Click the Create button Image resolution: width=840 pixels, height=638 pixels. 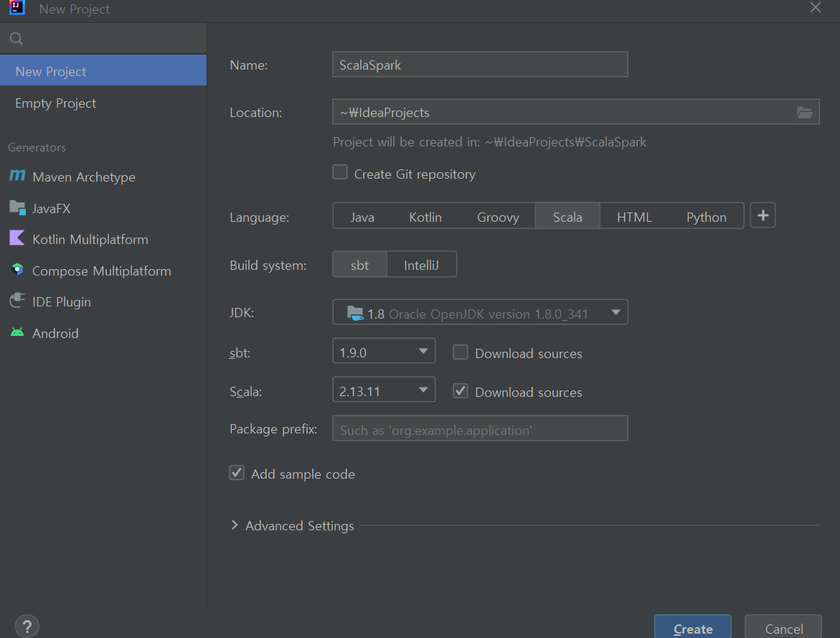[x=693, y=627]
